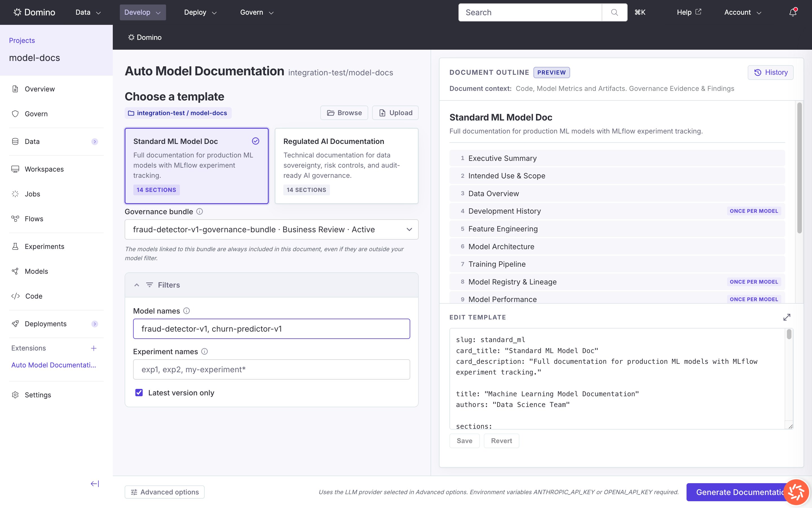Select the Regulated AI Documentation template card
Screen dimensions: 812x508
347,166
